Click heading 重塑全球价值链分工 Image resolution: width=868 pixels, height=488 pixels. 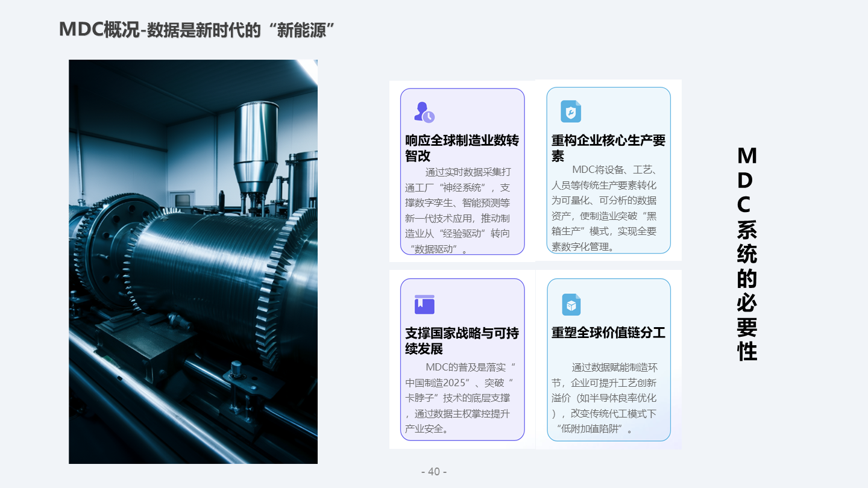click(x=607, y=332)
